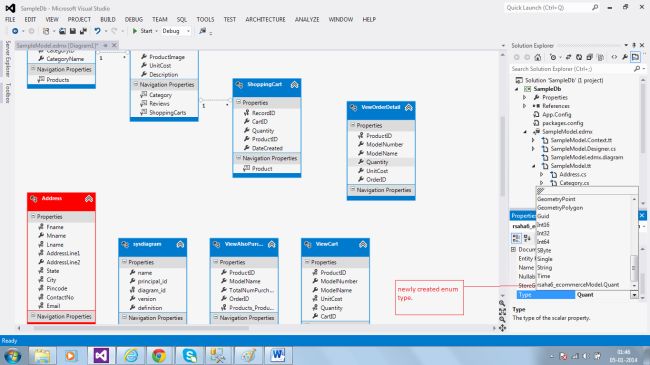Click the Categorized view icon in Properties
Viewport: 650px width, 365px height.
point(517,238)
